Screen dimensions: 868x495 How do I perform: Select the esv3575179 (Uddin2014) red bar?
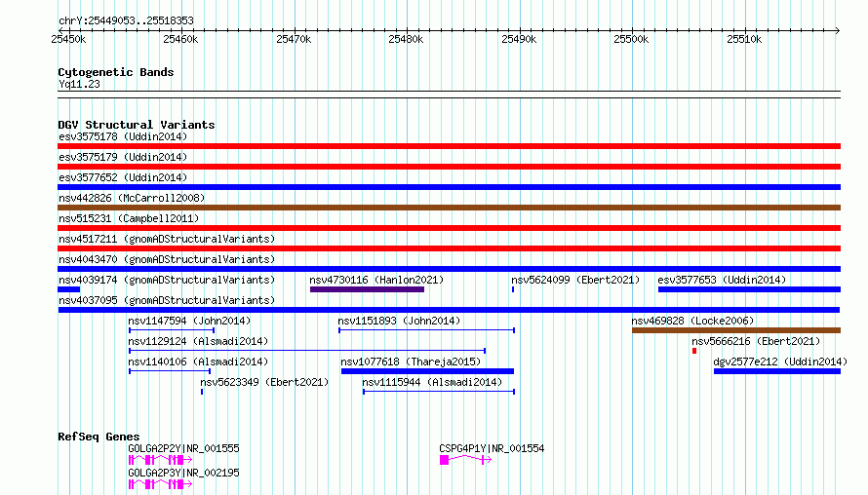(449, 167)
